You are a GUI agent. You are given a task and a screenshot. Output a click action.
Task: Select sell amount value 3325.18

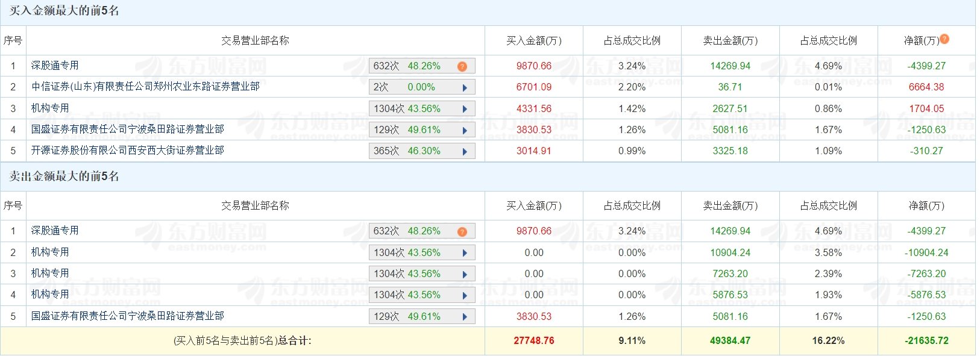pyautogui.click(x=730, y=151)
